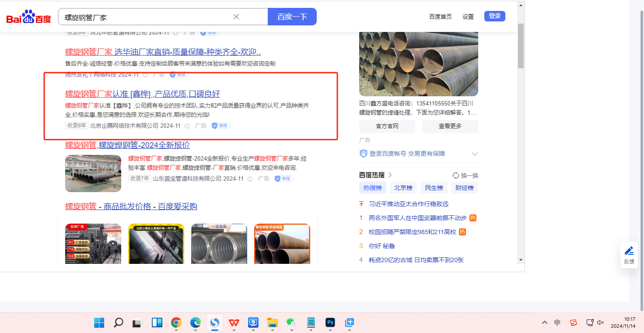Launch Microsoft Edge from the taskbar
644x333 pixels.
point(195,323)
